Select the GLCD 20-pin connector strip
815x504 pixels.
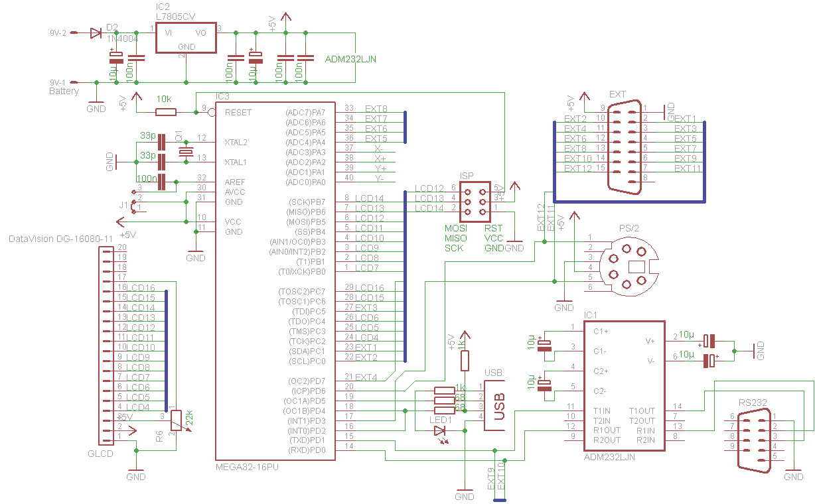pyautogui.click(x=106, y=345)
